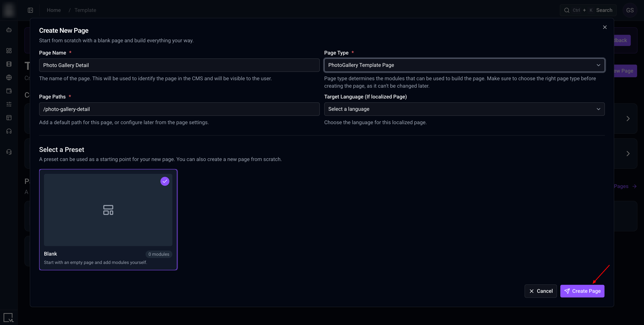Toggle the sidebar panel icon
This screenshot has width=644, height=325.
click(x=30, y=10)
